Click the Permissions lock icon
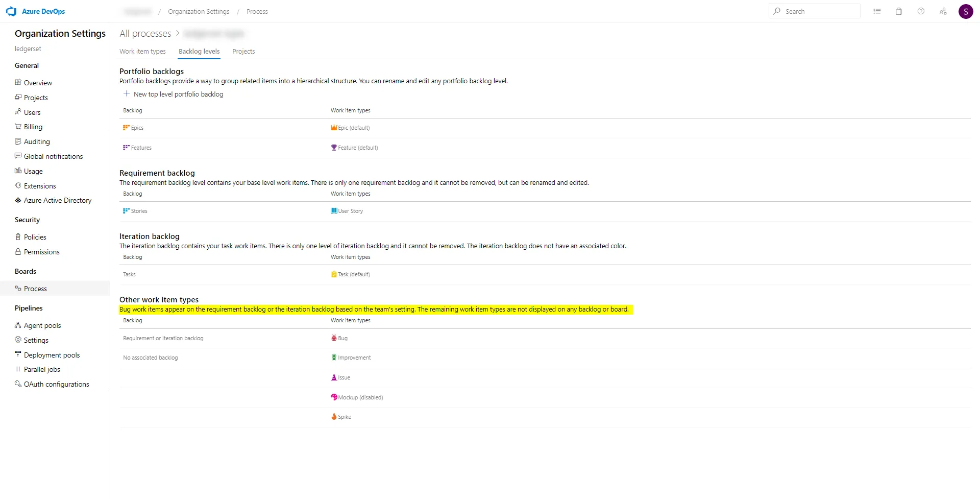 click(x=18, y=251)
